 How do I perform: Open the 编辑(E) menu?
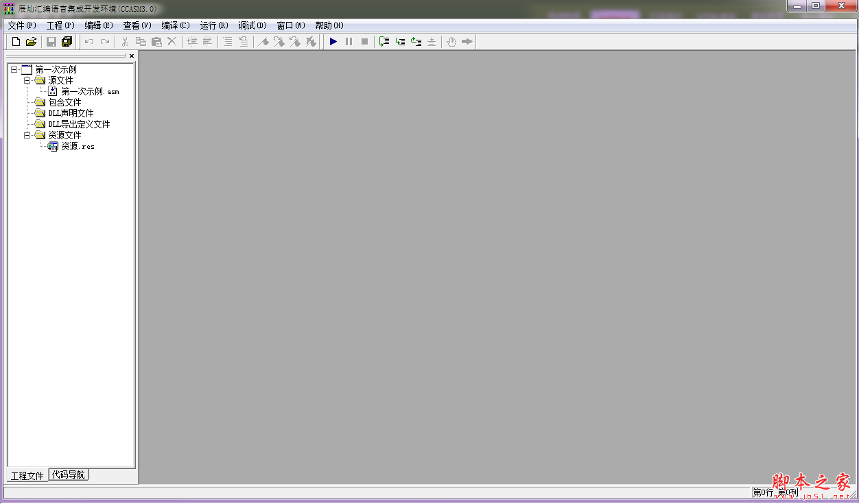(99, 25)
